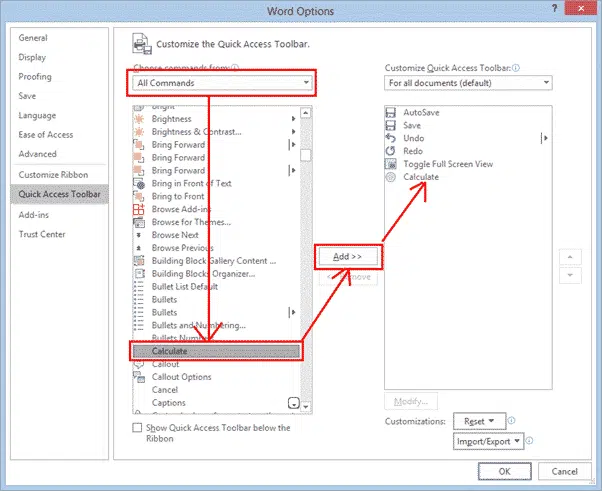The height and width of the screenshot is (491, 602).
Task: Click the Undo icon in toolbar list
Action: pyautogui.click(x=390, y=138)
